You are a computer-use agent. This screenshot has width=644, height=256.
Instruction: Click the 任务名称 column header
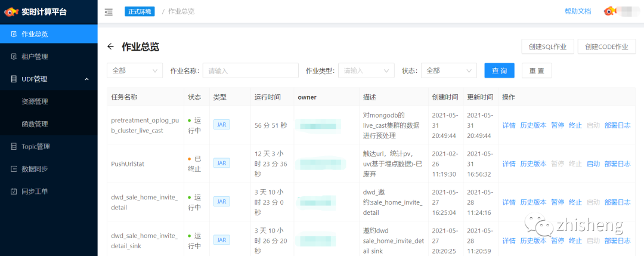(124, 97)
